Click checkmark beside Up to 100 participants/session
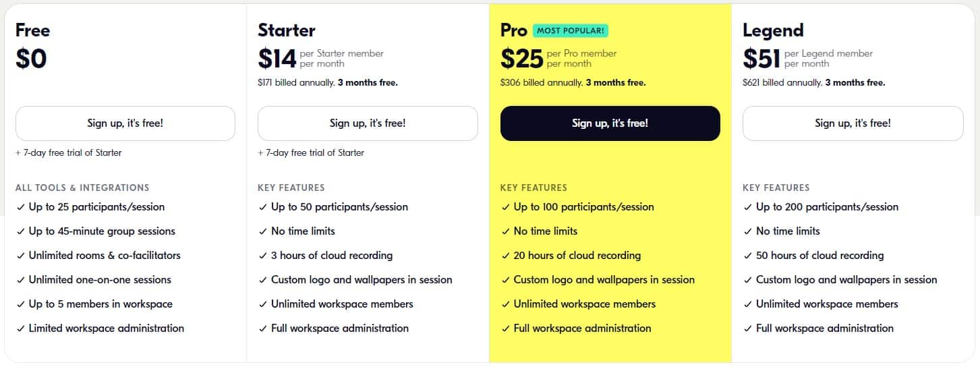Screen dimensions: 980x369 [505, 208]
